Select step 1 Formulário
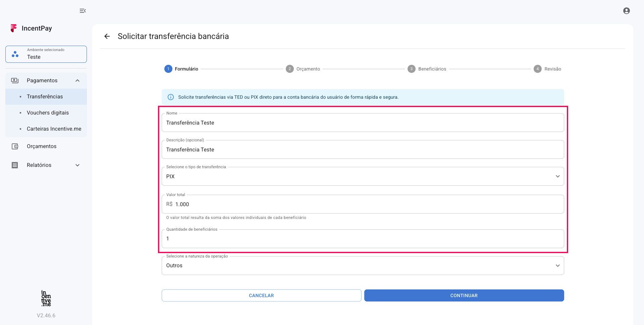Viewport: 644px width, 325px height. coord(181,69)
